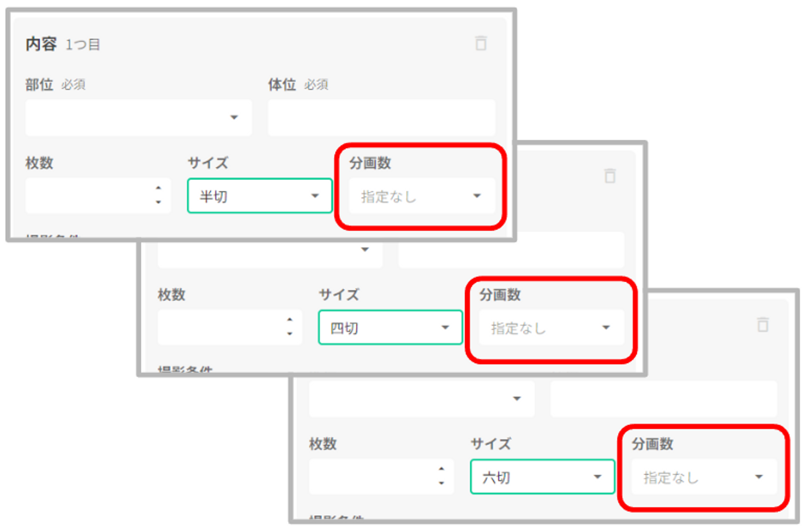Open the 分画数 dropdown beside 半切

[422, 196]
